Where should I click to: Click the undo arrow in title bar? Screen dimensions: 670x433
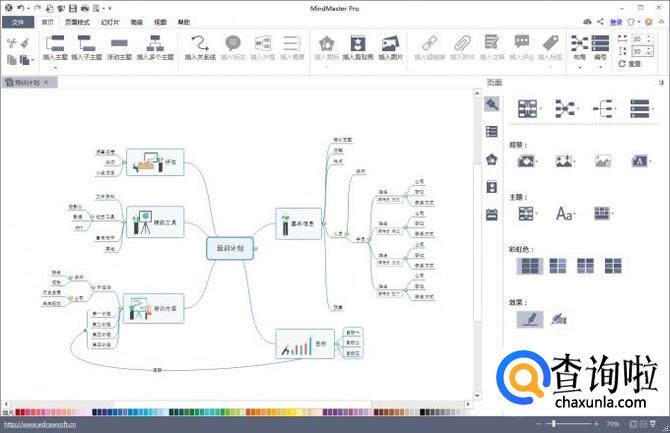tap(21, 8)
